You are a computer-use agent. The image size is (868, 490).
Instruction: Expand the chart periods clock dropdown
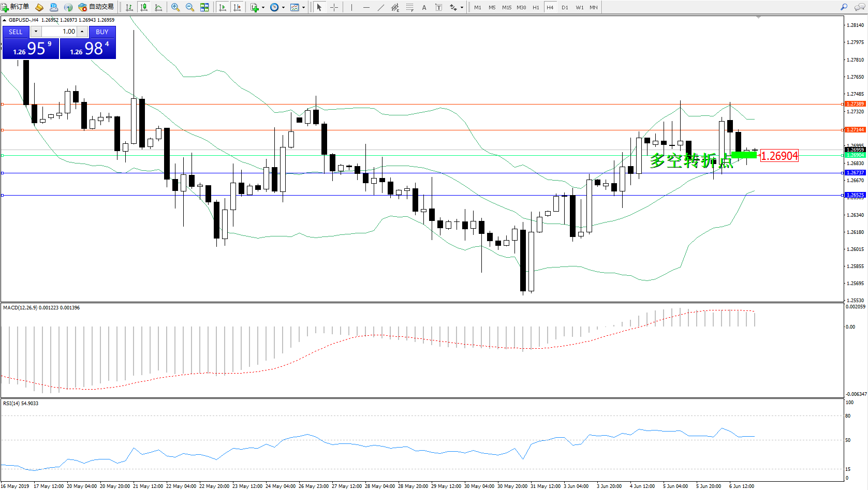283,8
